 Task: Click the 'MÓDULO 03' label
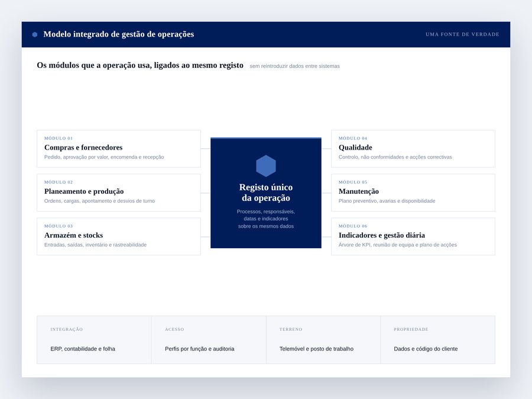pyautogui.click(x=59, y=226)
